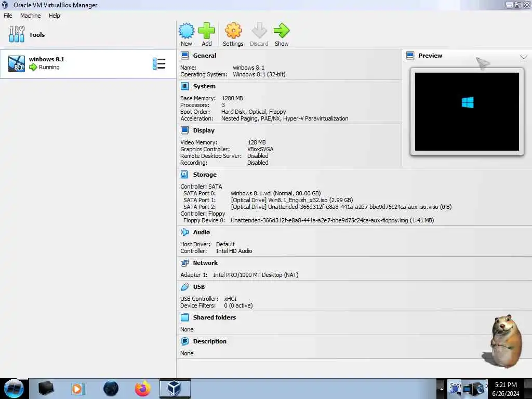Open the Description header link

[210, 341]
